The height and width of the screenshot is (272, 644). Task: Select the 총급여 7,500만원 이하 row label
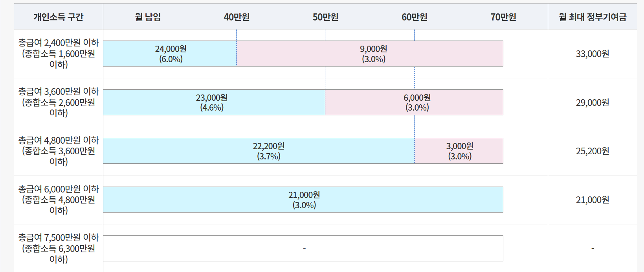tap(59, 248)
